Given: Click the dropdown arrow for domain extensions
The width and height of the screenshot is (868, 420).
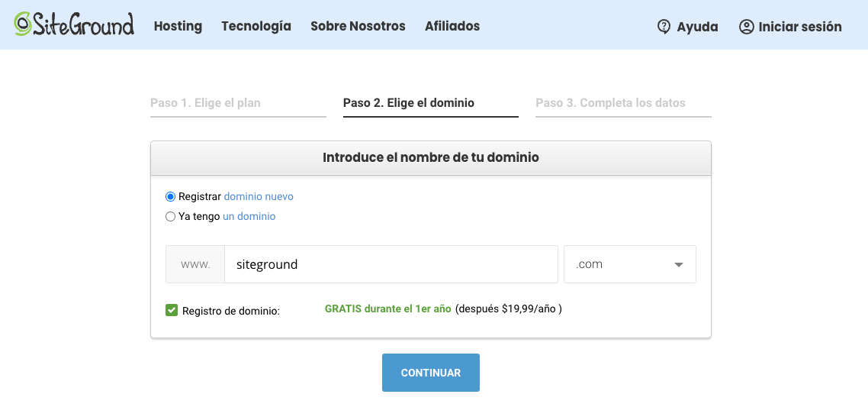Looking at the screenshot, I should pyautogui.click(x=678, y=265).
